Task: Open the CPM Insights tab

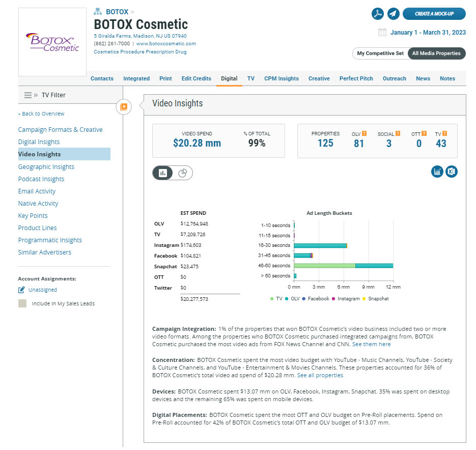Action: 282,78
